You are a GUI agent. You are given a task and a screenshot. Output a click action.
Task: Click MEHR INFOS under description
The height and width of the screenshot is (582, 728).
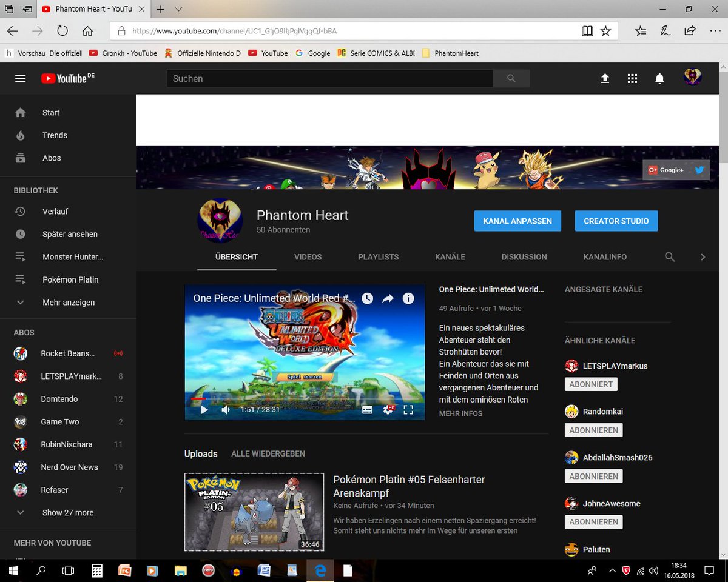[460, 413]
